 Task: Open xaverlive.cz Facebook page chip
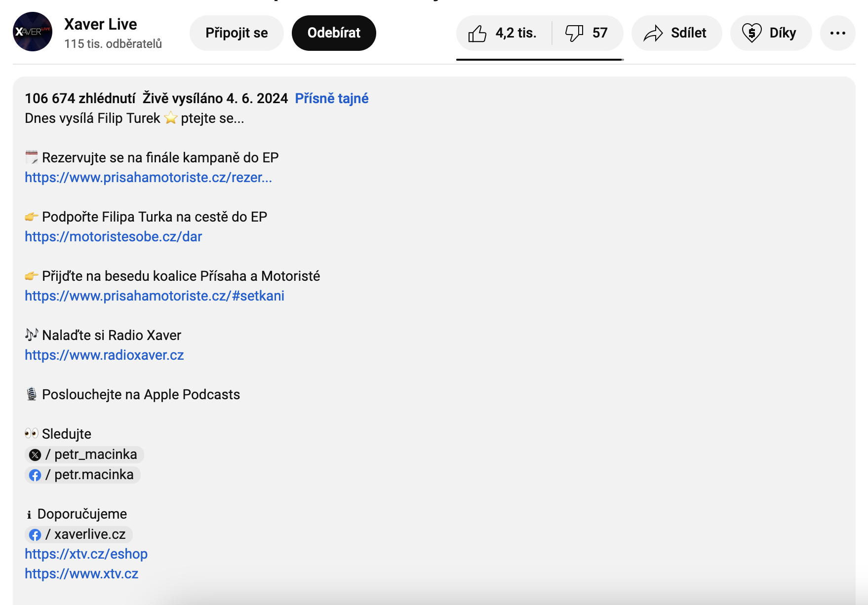(79, 534)
